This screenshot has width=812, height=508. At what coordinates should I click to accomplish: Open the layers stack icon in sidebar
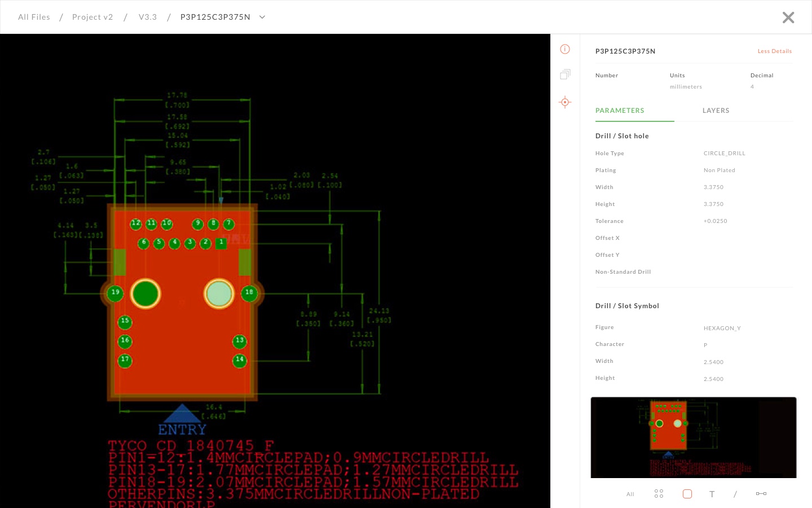pyautogui.click(x=565, y=75)
